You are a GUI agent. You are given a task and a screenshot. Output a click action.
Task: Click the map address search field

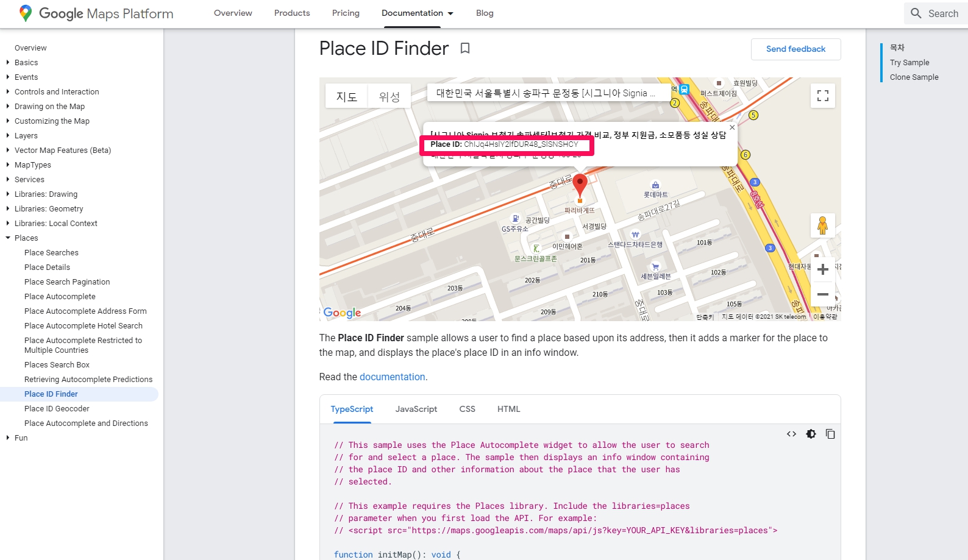pyautogui.click(x=546, y=93)
